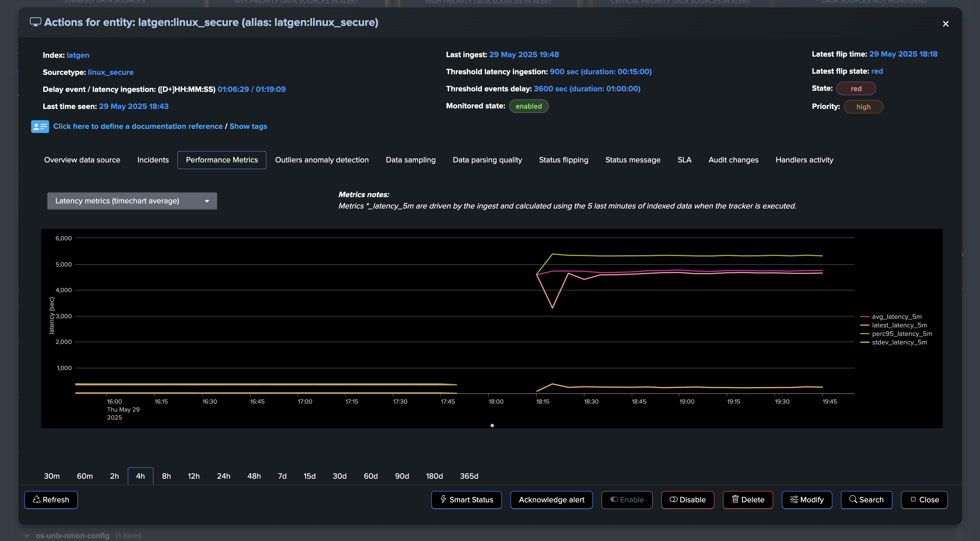980x541 pixels.
Task: Click the Refresh recycle icon button
Action: [51, 499]
